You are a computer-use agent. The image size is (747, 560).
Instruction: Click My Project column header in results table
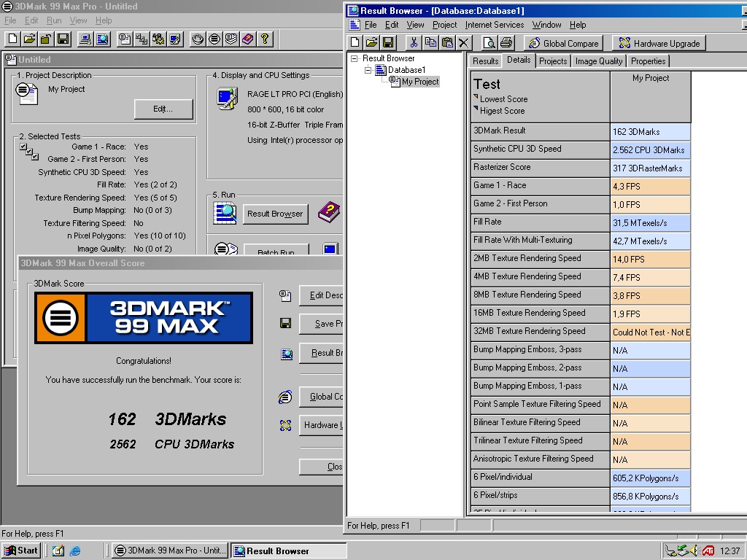(x=651, y=97)
